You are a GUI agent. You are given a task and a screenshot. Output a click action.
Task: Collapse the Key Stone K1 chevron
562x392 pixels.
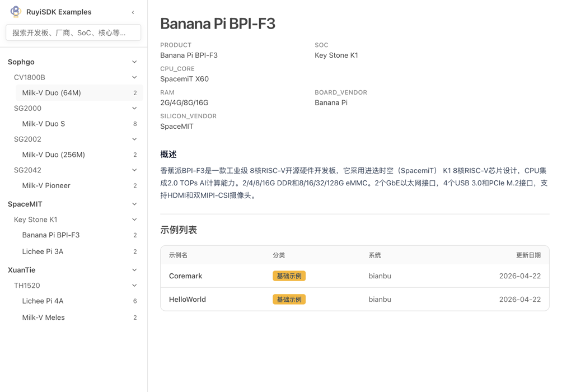coord(134,219)
